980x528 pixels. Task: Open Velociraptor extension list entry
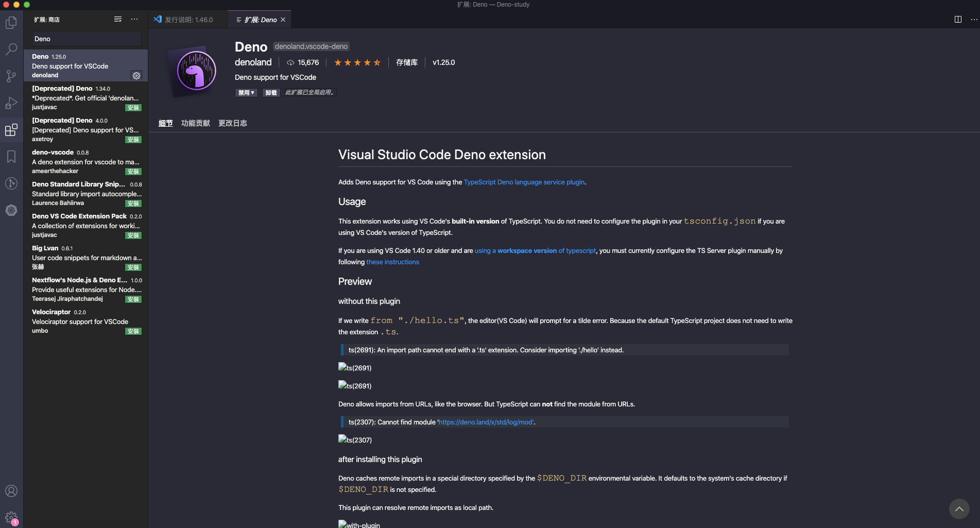click(85, 321)
